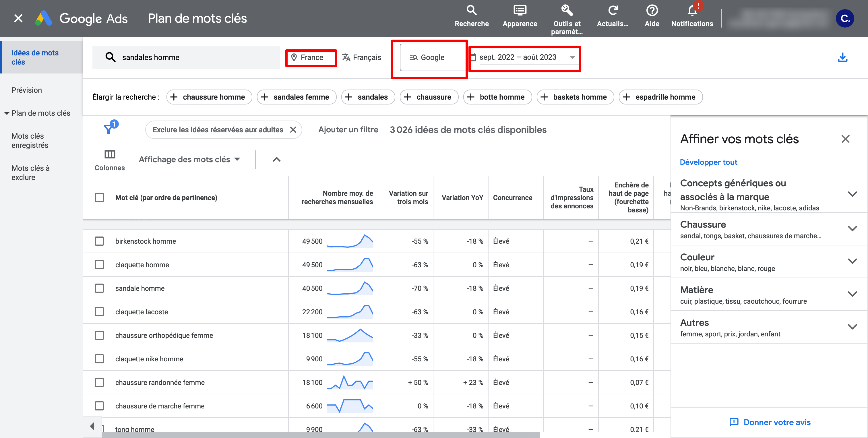868x438 pixels.
Task: Close the keyword plan with the X icon
Action: [19, 18]
